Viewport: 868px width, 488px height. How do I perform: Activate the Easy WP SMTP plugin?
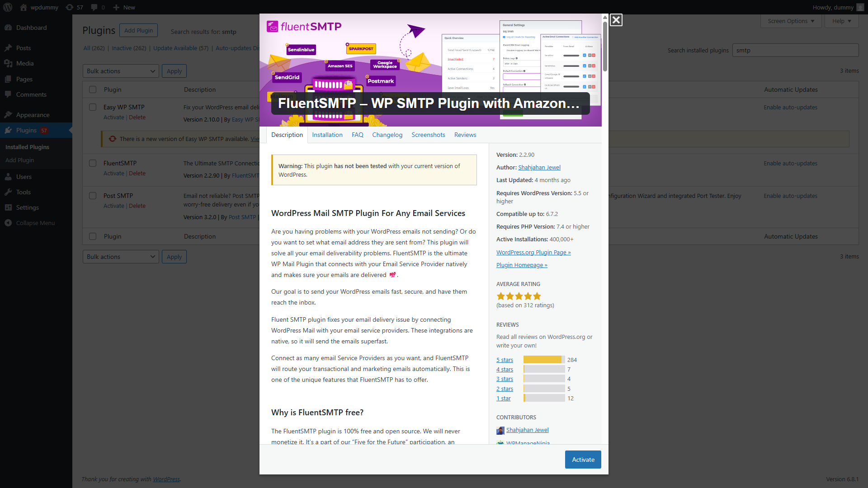coord(114,117)
